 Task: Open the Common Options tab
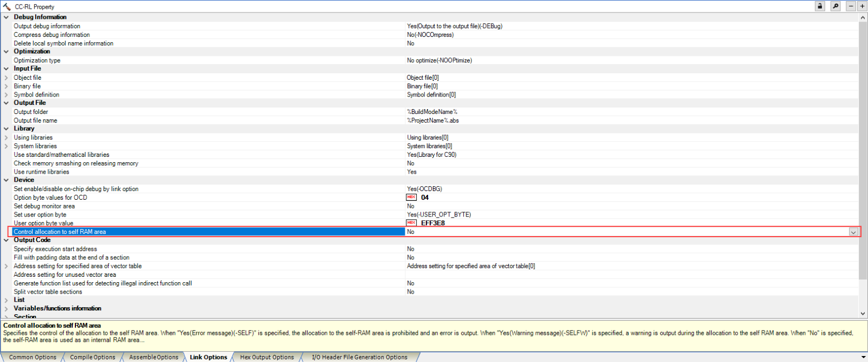[33, 357]
